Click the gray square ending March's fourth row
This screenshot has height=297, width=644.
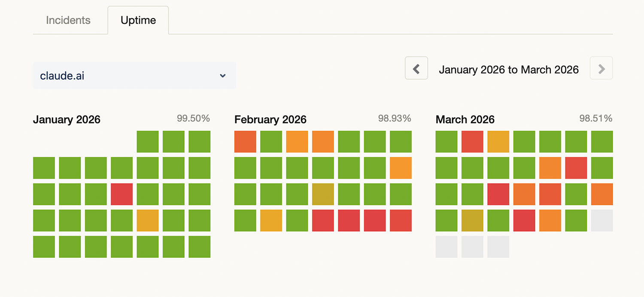(x=602, y=220)
